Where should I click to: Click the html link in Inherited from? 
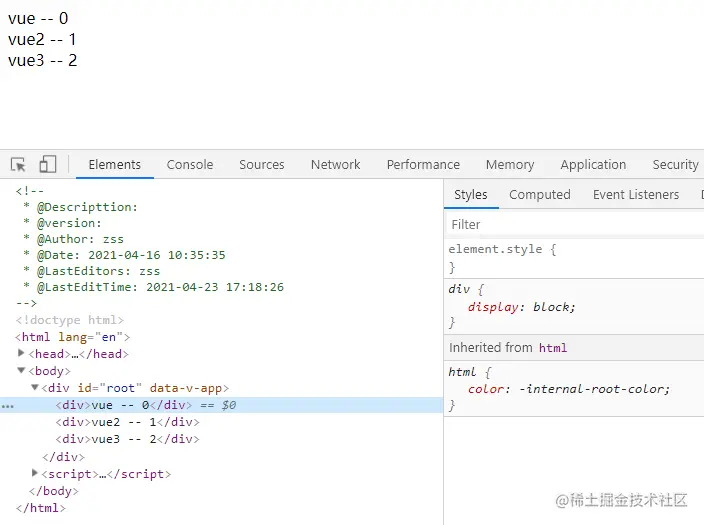pyautogui.click(x=552, y=348)
